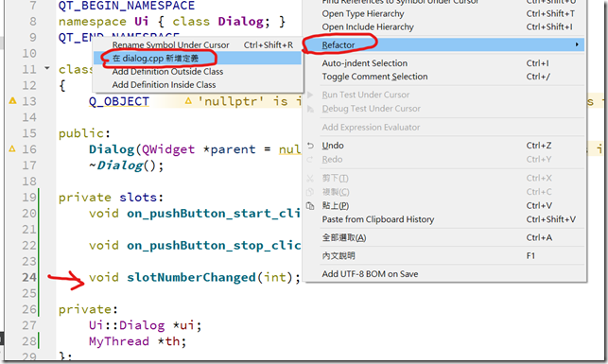Click line number 19 in the gutter

(x=29, y=198)
